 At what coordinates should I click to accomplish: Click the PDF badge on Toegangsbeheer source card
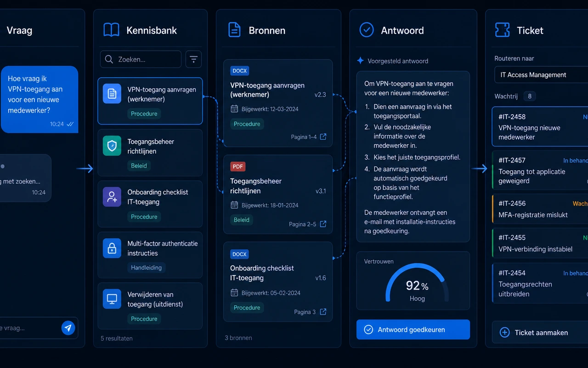click(238, 167)
